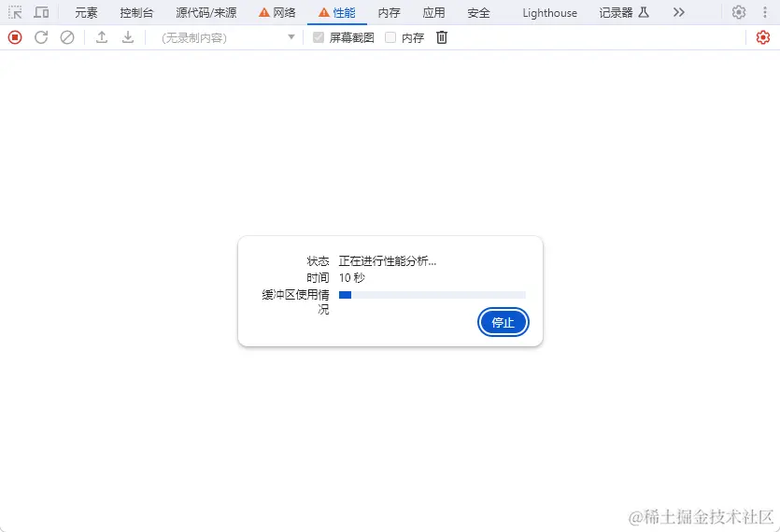Click the download profile icon
Screen dimensions: 780x532
pyautogui.click(x=128, y=37)
